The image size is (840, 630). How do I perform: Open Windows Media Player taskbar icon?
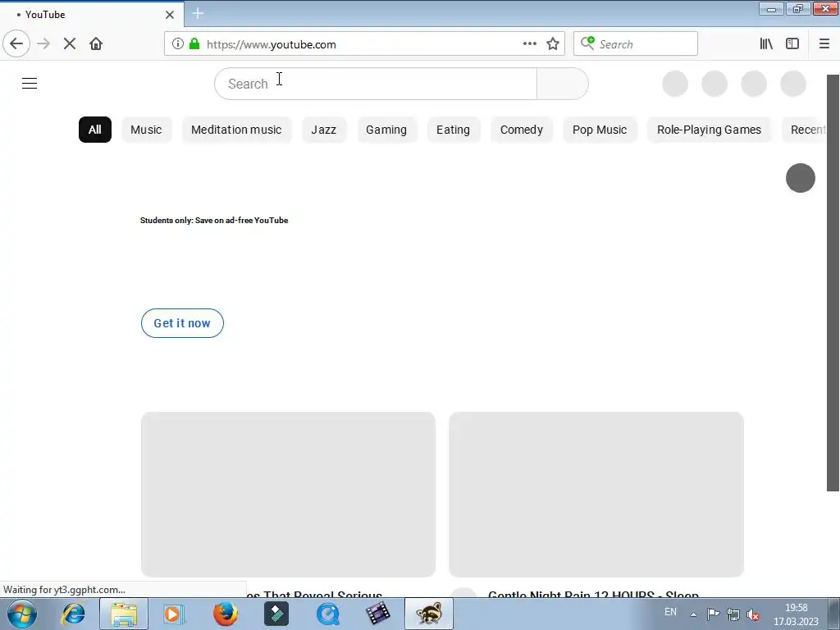(174, 614)
